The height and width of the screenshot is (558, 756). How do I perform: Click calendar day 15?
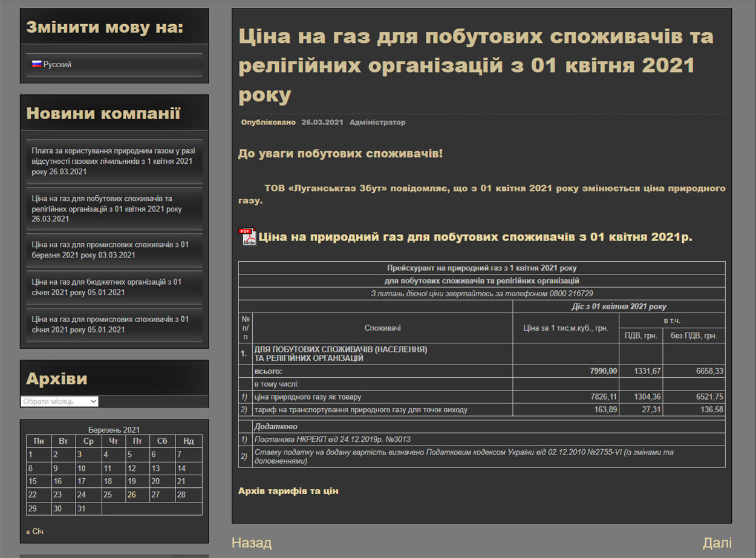click(33, 481)
